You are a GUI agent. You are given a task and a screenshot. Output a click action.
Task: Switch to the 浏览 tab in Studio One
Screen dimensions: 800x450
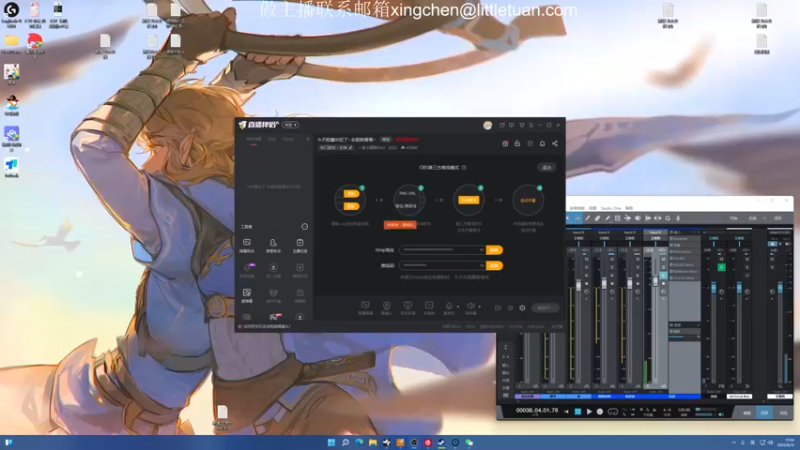(783, 413)
